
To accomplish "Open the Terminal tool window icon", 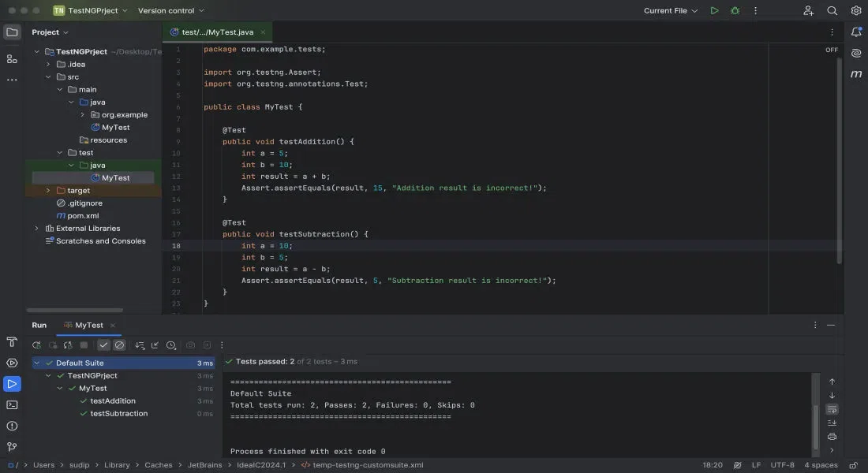I will pos(12,405).
